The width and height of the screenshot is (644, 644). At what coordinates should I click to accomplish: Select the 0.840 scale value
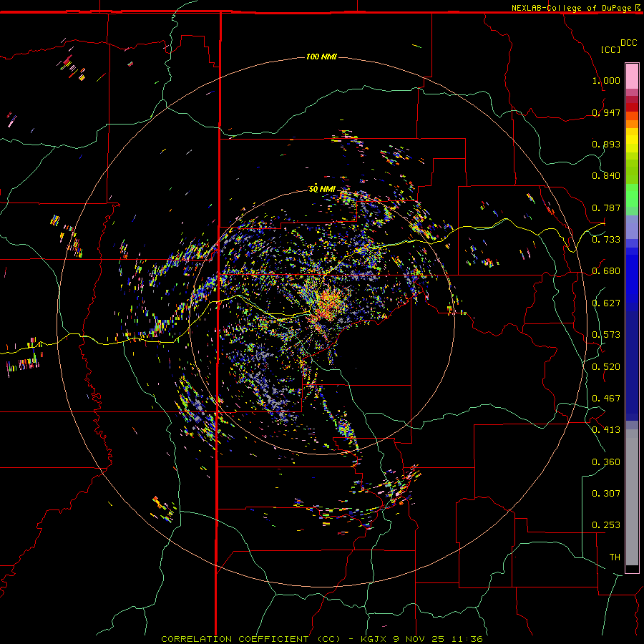point(606,176)
